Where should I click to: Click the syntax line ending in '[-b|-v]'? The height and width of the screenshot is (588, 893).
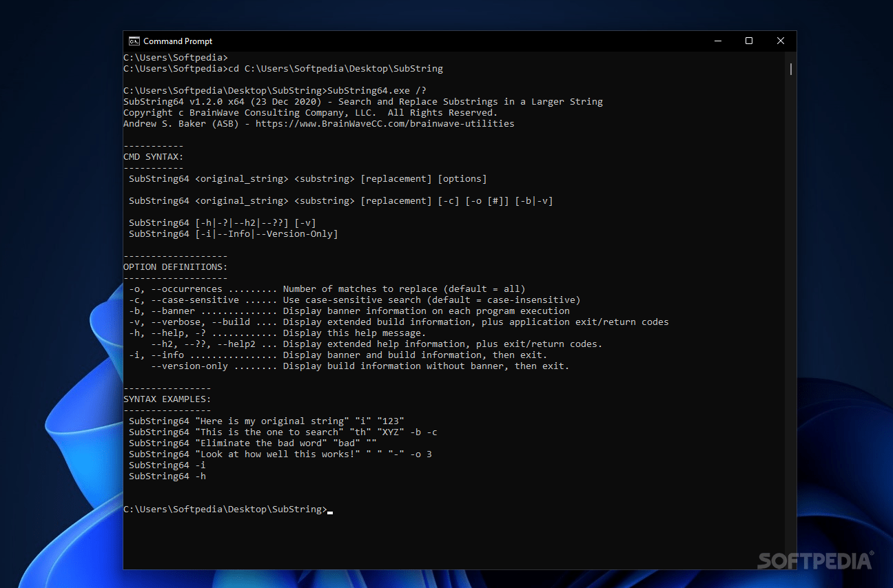tap(341, 201)
